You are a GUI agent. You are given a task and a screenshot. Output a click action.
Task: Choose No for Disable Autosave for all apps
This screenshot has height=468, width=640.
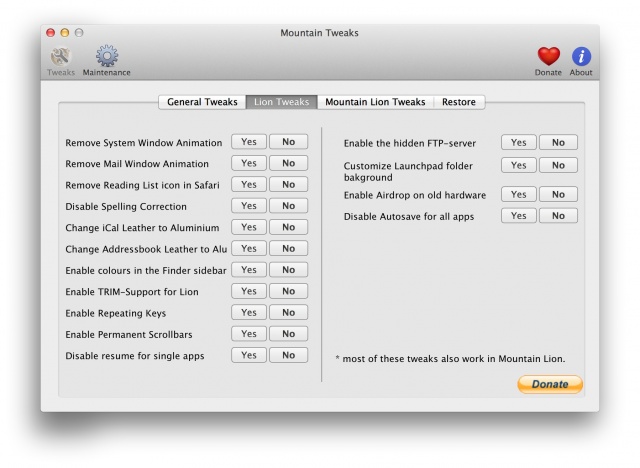[x=558, y=216]
